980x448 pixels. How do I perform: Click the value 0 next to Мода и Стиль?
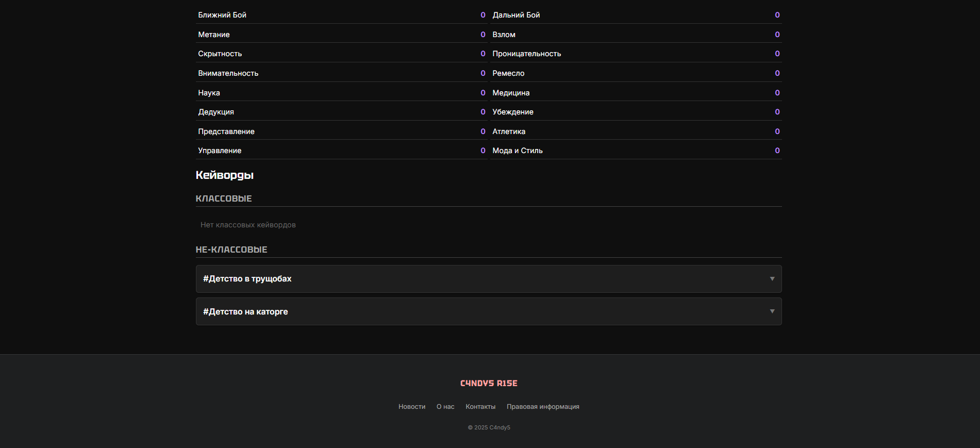[x=777, y=151]
